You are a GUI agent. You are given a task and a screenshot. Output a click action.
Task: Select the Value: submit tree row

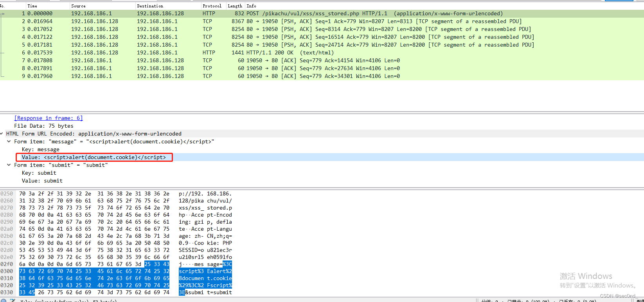point(42,181)
